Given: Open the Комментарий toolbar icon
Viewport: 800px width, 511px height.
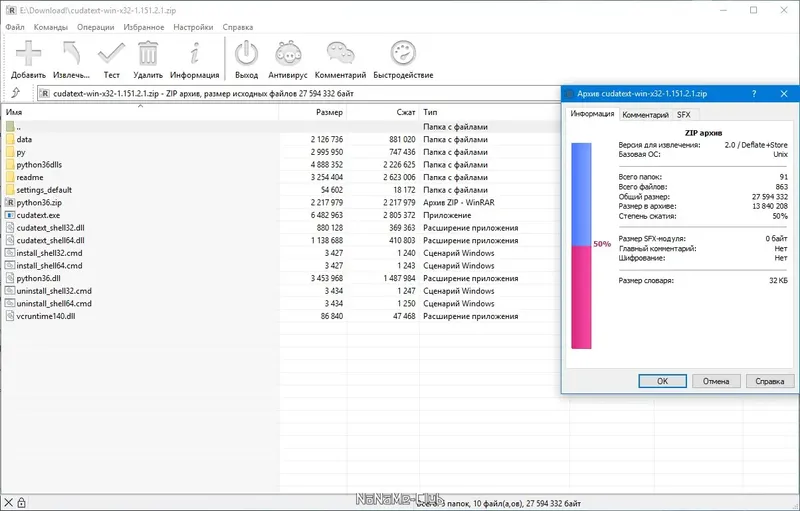Looking at the screenshot, I should 340,54.
